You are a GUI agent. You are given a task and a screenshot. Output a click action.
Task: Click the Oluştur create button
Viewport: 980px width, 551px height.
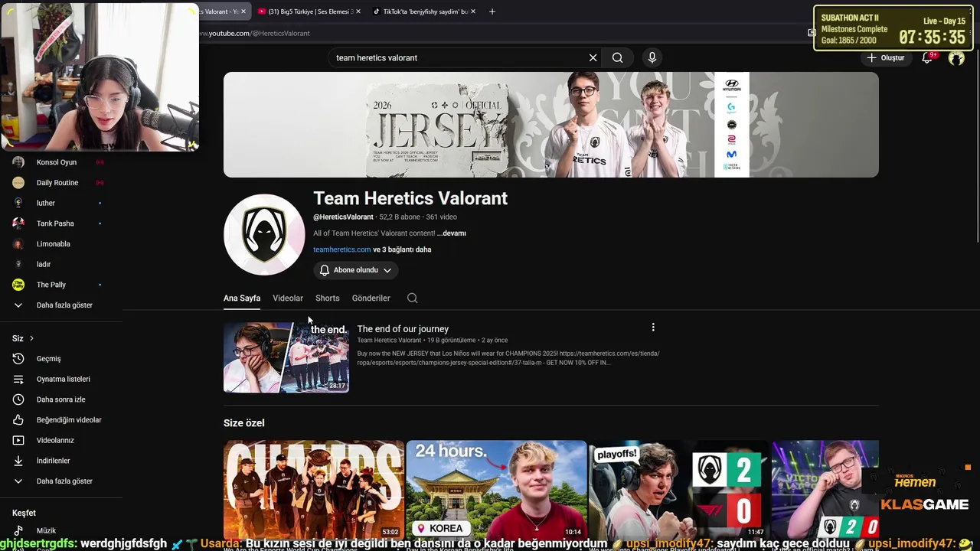point(885,57)
